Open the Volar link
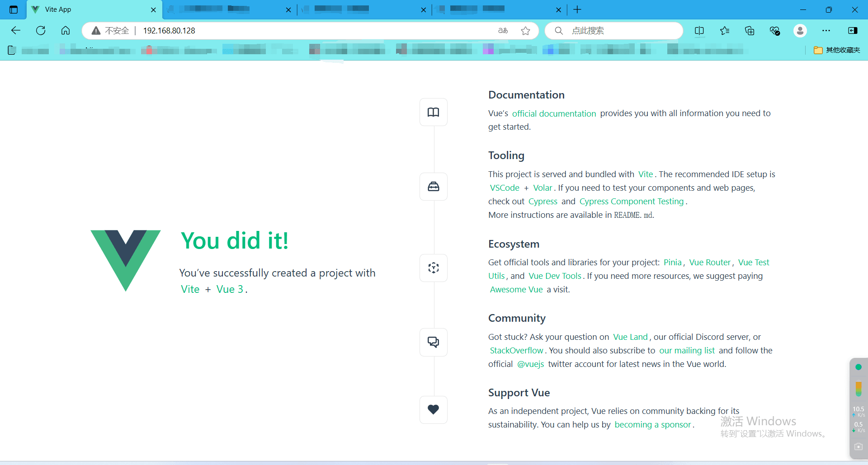This screenshot has height=465, width=868. coord(542,188)
